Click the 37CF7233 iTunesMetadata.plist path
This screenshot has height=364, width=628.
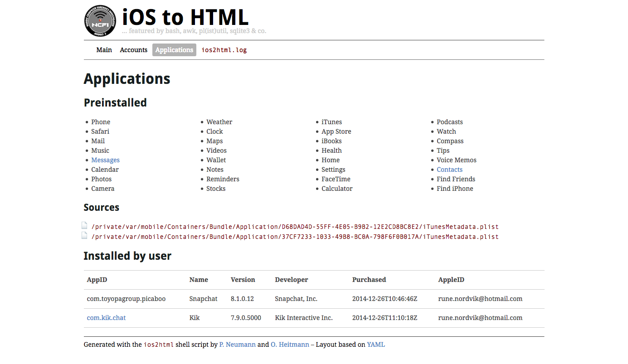[x=295, y=237]
